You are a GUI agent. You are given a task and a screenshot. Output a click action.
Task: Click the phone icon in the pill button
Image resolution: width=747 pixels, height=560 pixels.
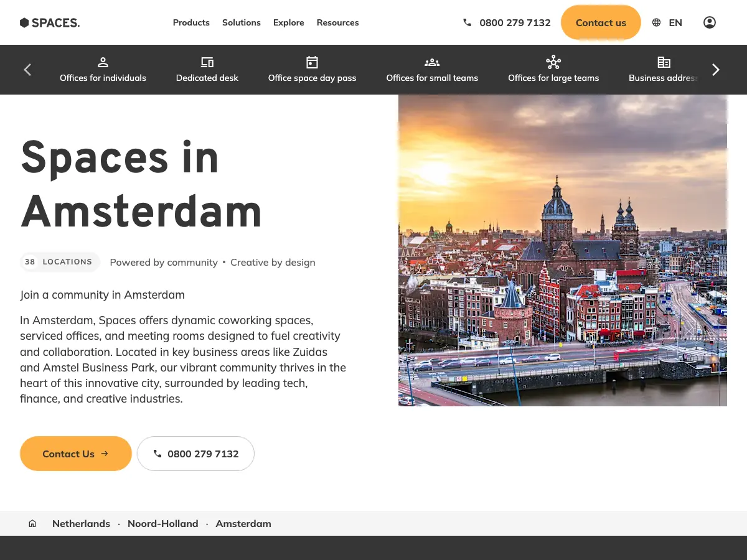tap(157, 454)
